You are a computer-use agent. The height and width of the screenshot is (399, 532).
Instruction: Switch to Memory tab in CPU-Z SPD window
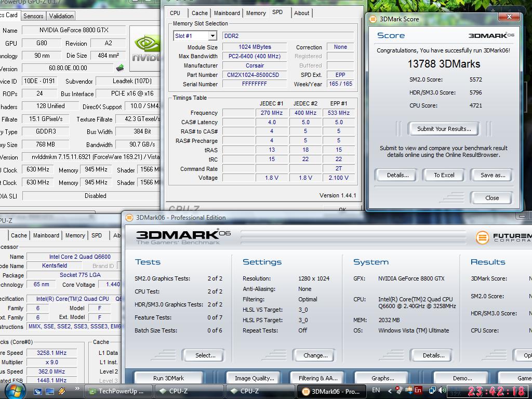tap(256, 13)
